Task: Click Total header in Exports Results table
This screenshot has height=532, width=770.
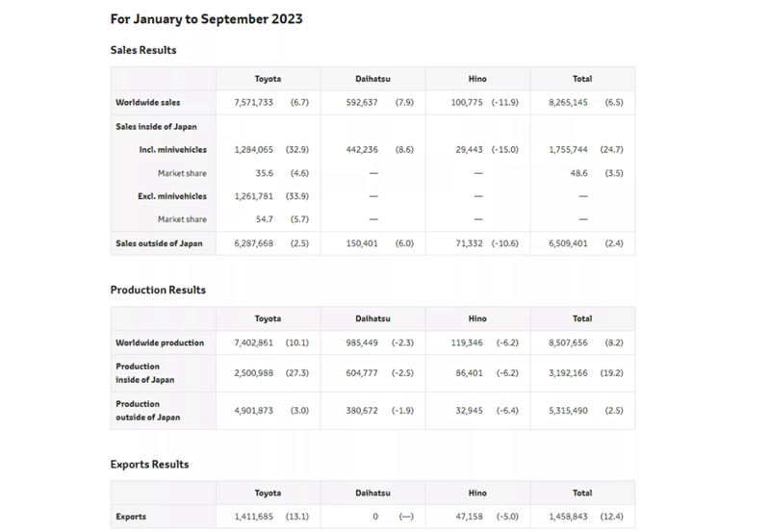Action: click(x=582, y=494)
